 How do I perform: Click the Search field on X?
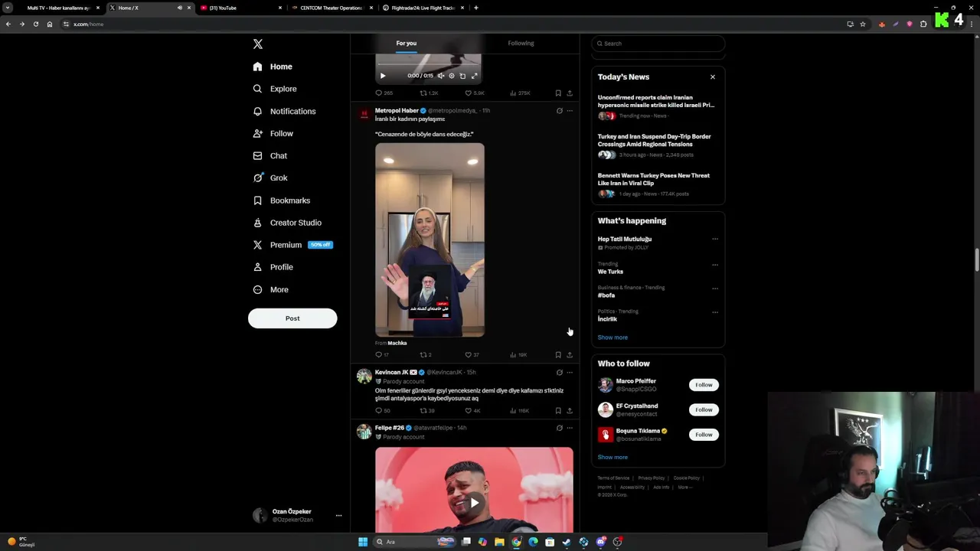coord(658,44)
